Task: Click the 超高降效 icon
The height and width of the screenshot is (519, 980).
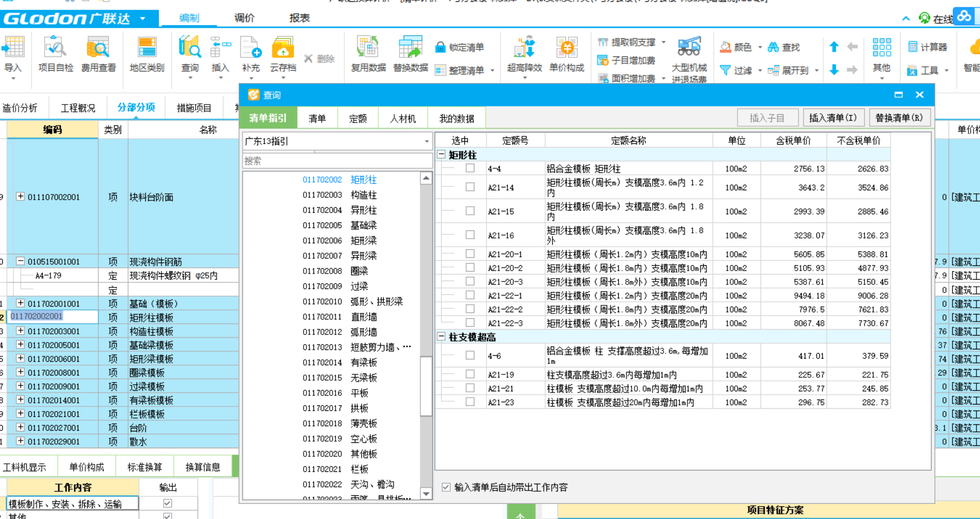Action: (524, 48)
